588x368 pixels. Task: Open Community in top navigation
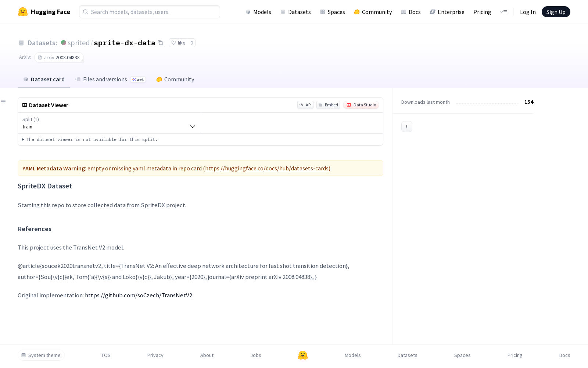[x=373, y=12]
